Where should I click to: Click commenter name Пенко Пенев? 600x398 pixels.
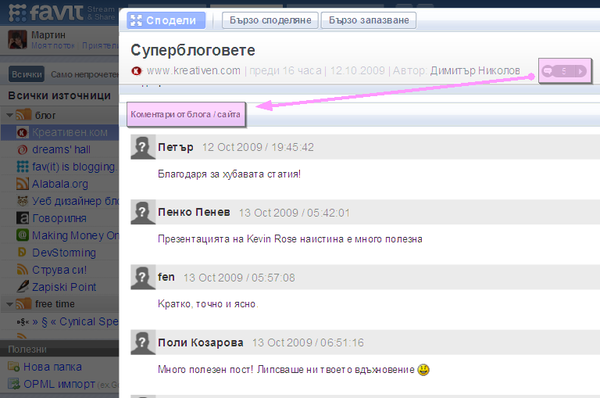(194, 212)
